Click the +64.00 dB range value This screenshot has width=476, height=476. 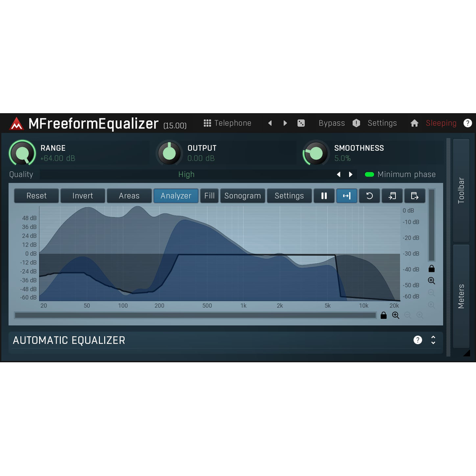pyautogui.click(x=58, y=159)
